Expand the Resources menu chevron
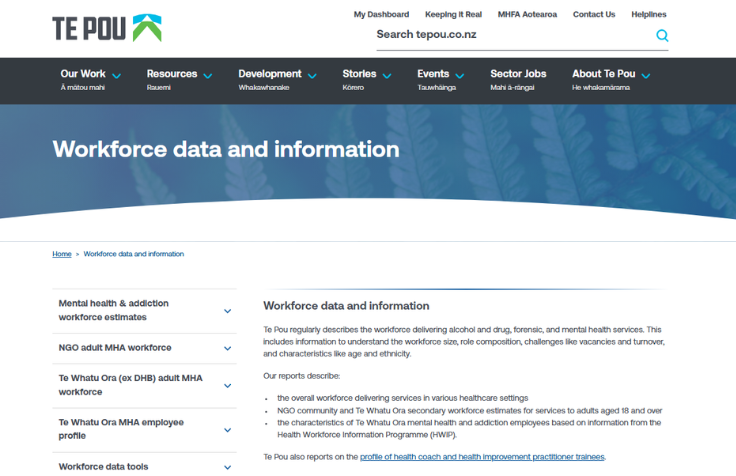Screen dimensions: 736x476 [x=208, y=75]
